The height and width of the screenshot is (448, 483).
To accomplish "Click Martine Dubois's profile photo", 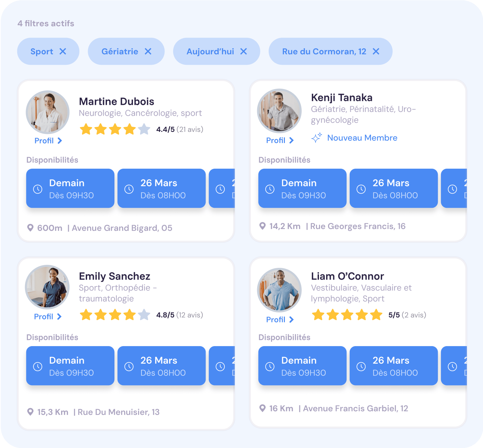I will click(x=48, y=112).
